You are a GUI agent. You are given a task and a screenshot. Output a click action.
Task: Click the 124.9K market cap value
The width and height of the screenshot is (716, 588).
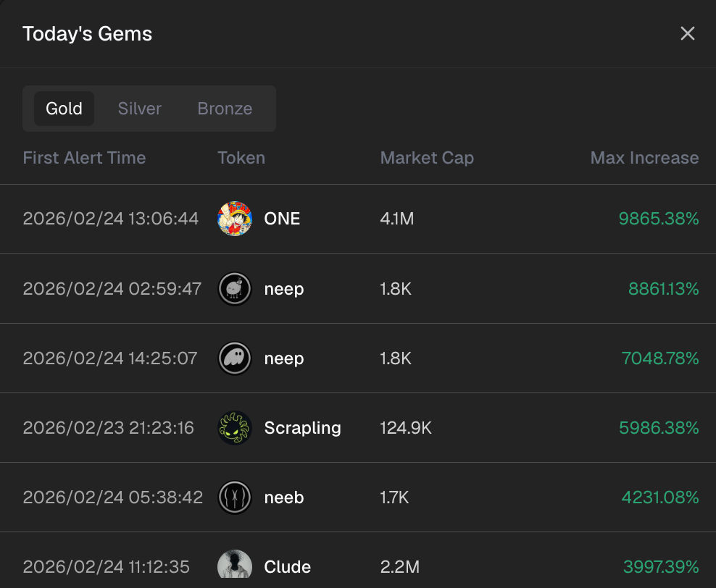406,428
